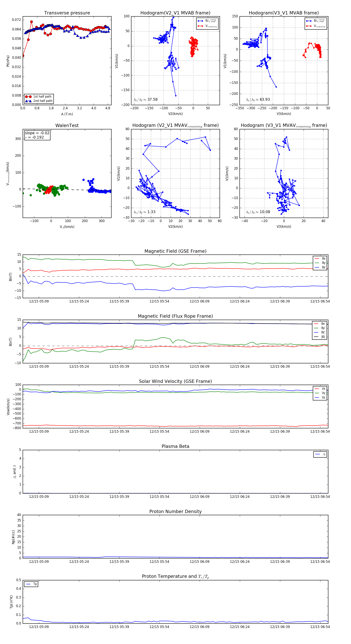Click the λ1/λ3 ≈ 63.93 annotation
The image size is (351, 644).
point(258,100)
